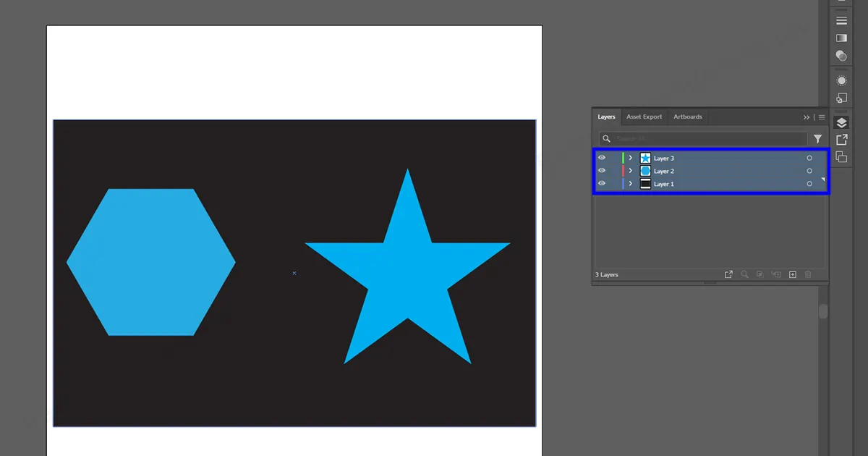
Task: Open the Transparency panel icon
Action: pyautogui.click(x=841, y=55)
